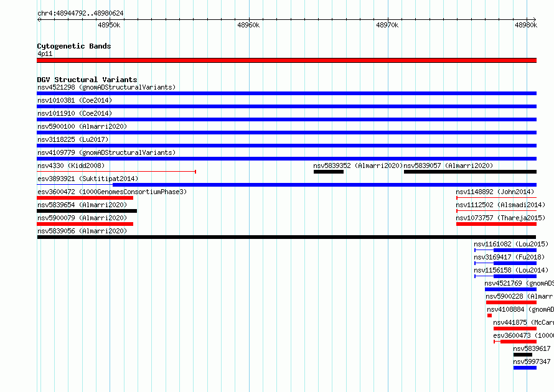Open nsv3169417 (Fu2018) variant label

(x=509, y=257)
